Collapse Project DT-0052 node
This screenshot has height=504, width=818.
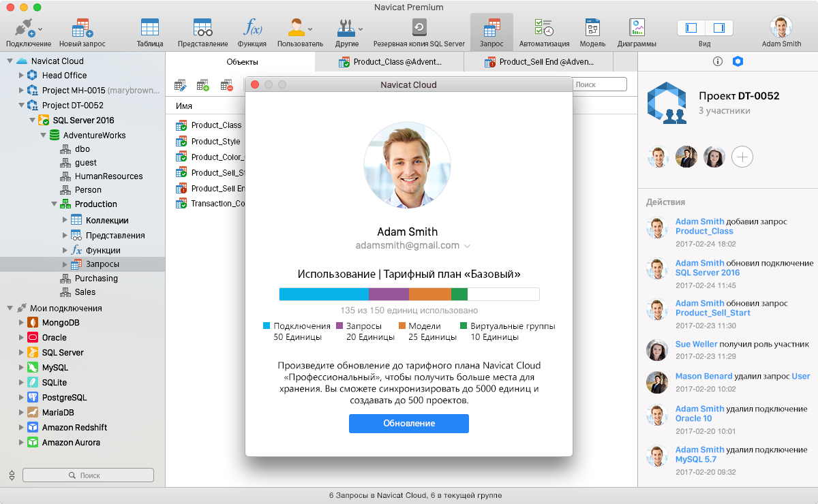click(x=21, y=106)
